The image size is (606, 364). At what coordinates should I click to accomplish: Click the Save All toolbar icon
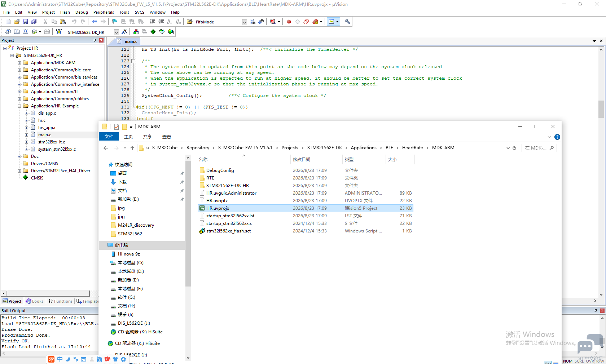click(x=34, y=22)
